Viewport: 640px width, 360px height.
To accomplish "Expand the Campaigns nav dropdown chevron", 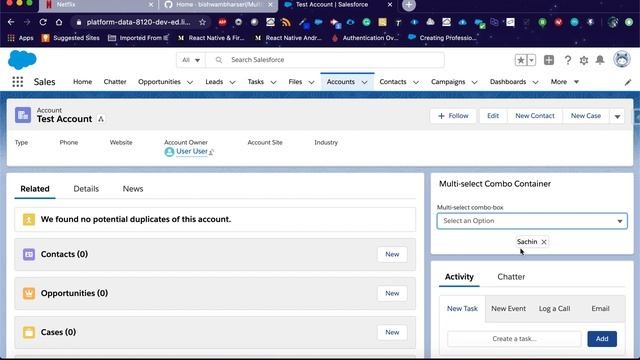I will [x=474, y=82].
